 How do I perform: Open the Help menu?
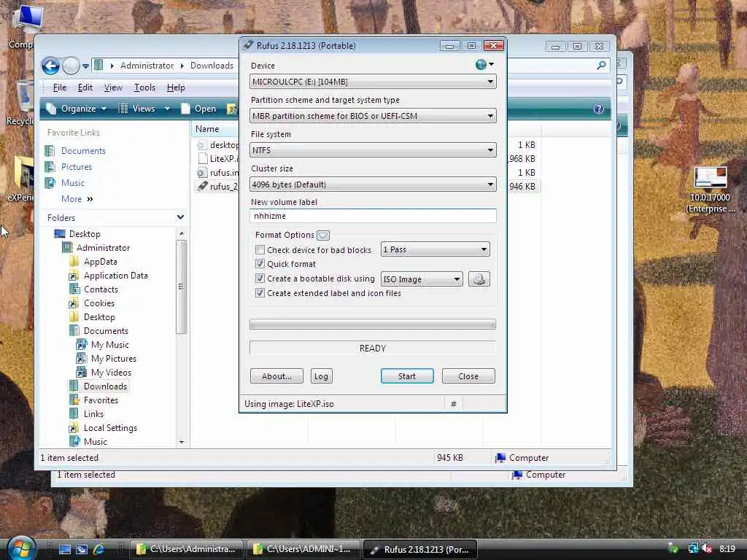pos(176,87)
